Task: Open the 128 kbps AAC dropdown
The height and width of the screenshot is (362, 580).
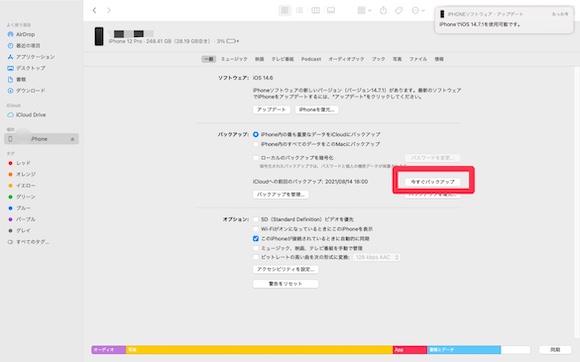Action: pyautogui.click(x=377, y=257)
